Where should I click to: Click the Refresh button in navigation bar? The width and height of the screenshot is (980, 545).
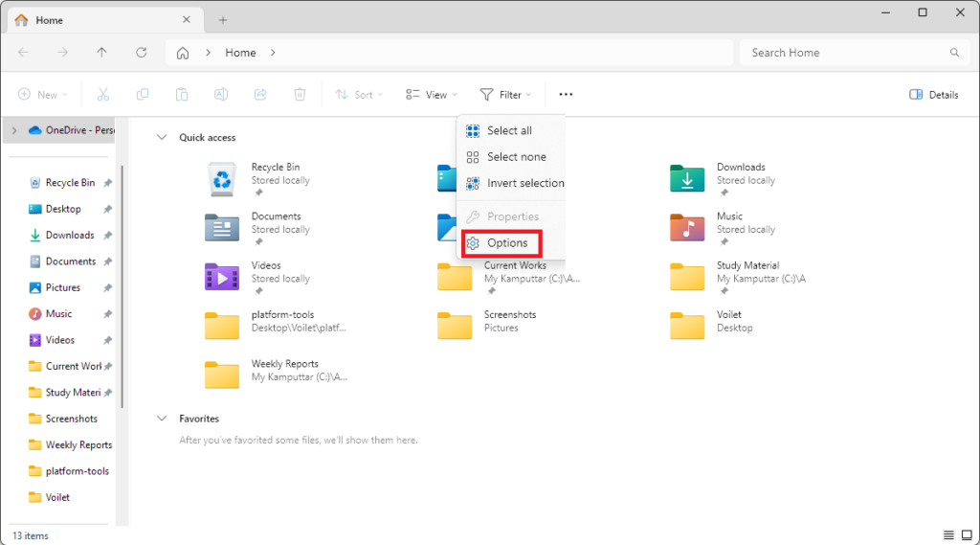point(142,53)
